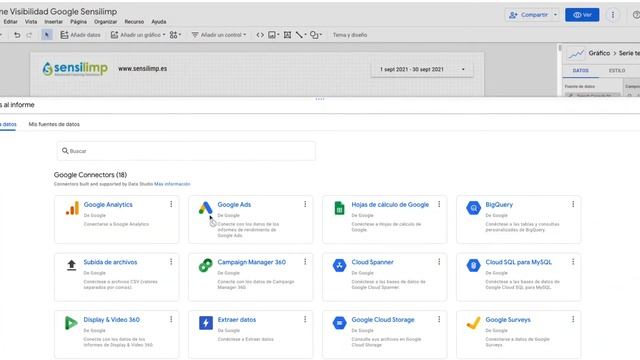The height and width of the screenshot is (360, 640).
Task: Open Hojas de cálculo card options menu
Action: [x=439, y=204]
